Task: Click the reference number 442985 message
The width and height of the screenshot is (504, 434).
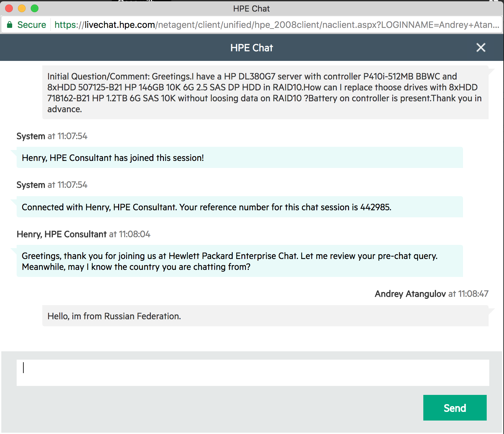Action: click(240, 207)
